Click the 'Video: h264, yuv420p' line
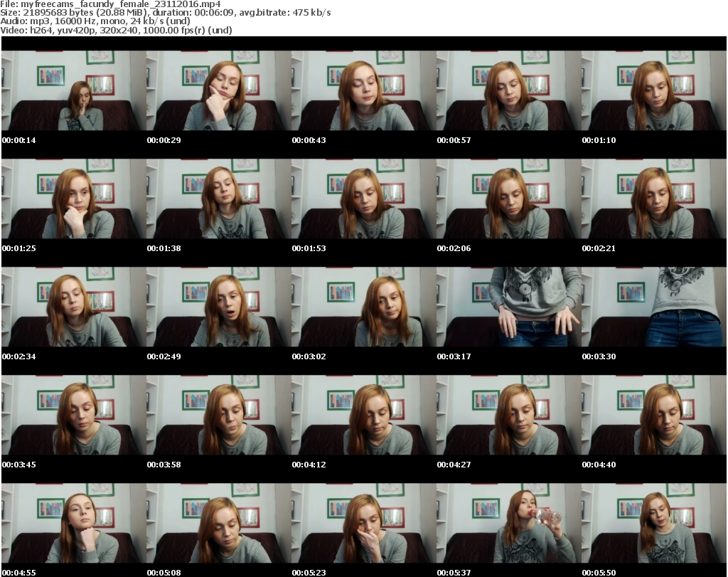This screenshot has width=728, height=577. (x=116, y=30)
